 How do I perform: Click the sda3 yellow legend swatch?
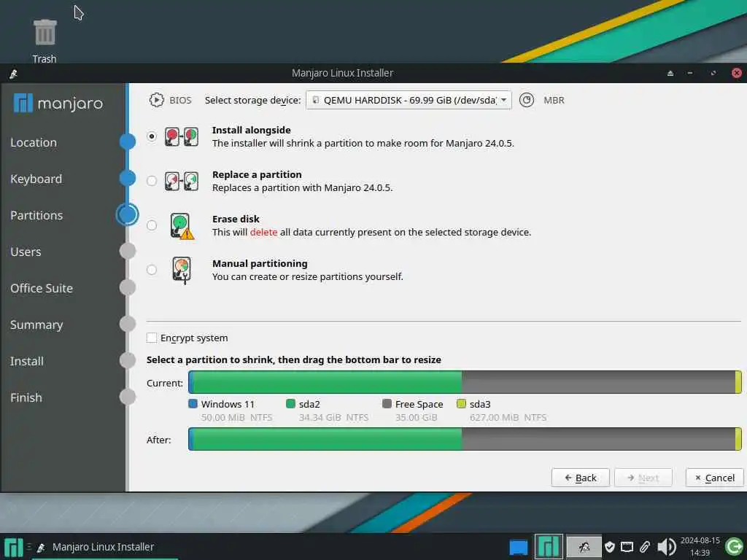(x=461, y=404)
